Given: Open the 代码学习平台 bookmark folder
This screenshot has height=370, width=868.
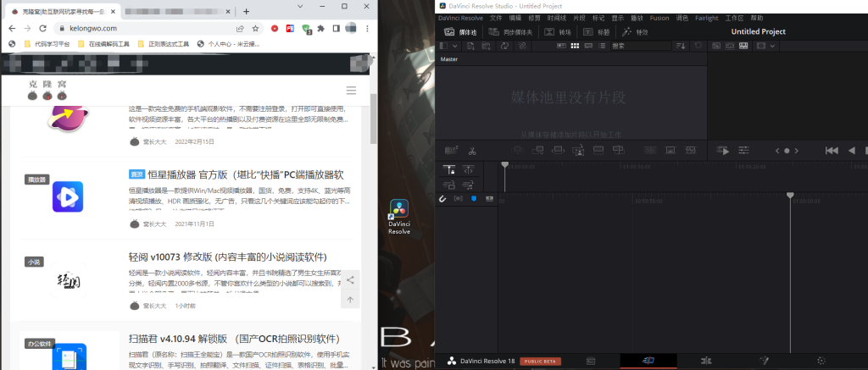Looking at the screenshot, I should (x=47, y=44).
